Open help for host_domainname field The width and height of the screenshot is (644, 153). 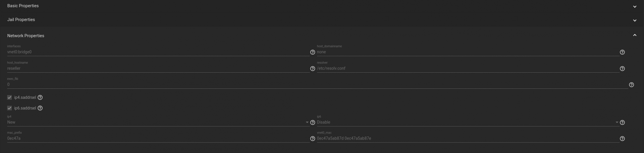pyautogui.click(x=622, y=52)
